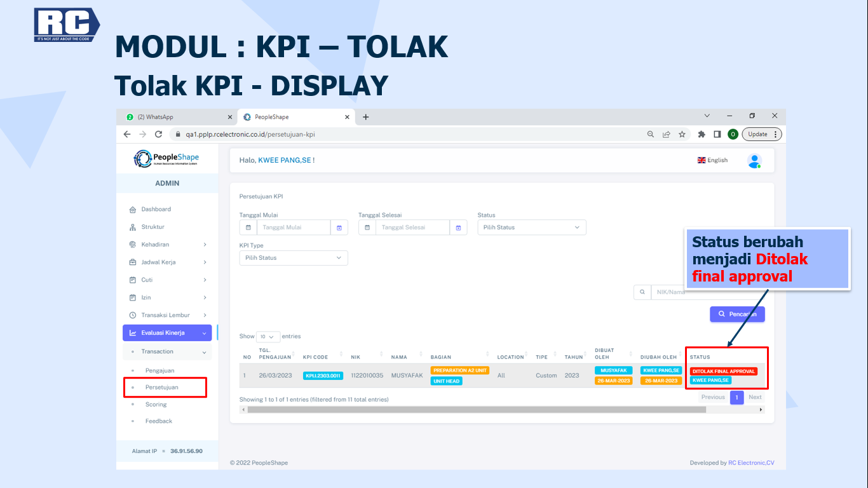Switch language using English link
The image size is (868, 488).
(712, 160)
